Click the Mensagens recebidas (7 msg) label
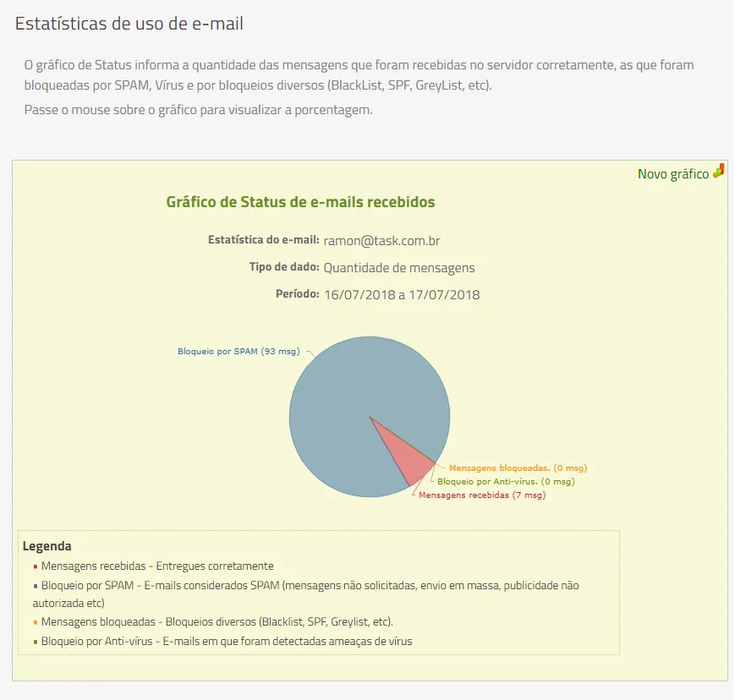The image size is (735, 700). (x=482, y=495)
